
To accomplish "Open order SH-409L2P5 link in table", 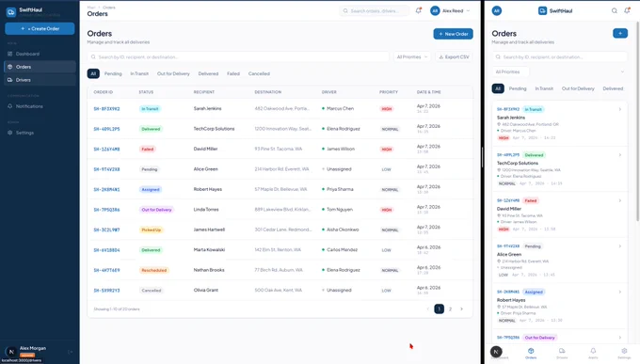I will point(106,129).
